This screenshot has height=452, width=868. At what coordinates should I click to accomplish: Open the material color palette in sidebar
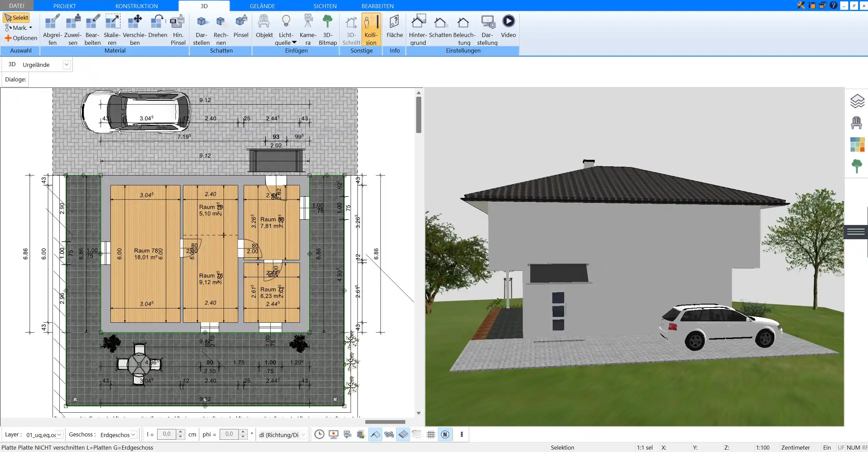coord(857,144)
